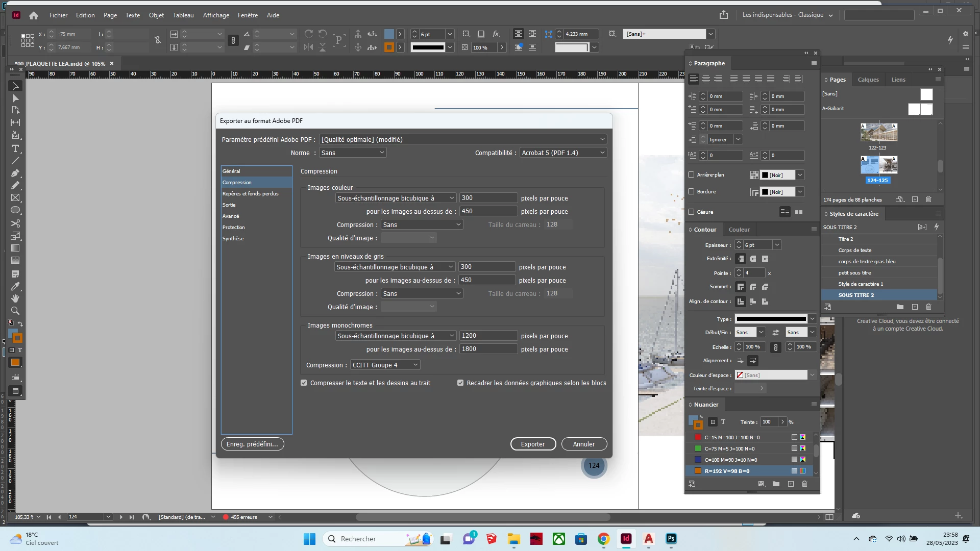The width and height of the screenshot is (980, 551).
Task: Click the Exporter button
Action: click(533, 444)
